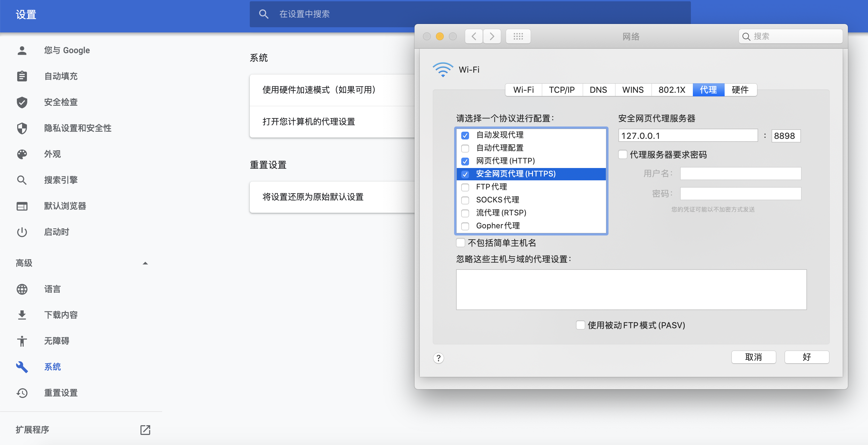
Task: Switch to the WINS tab
Action: coord(633,90)
